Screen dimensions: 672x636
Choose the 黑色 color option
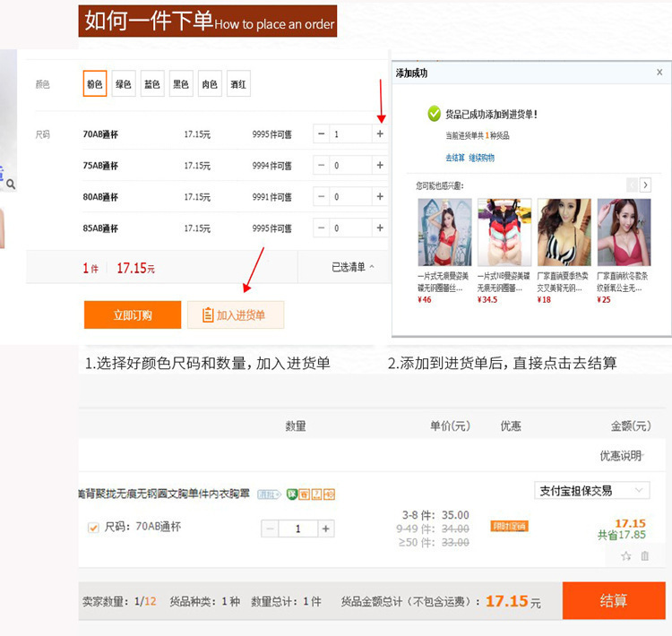181,83
